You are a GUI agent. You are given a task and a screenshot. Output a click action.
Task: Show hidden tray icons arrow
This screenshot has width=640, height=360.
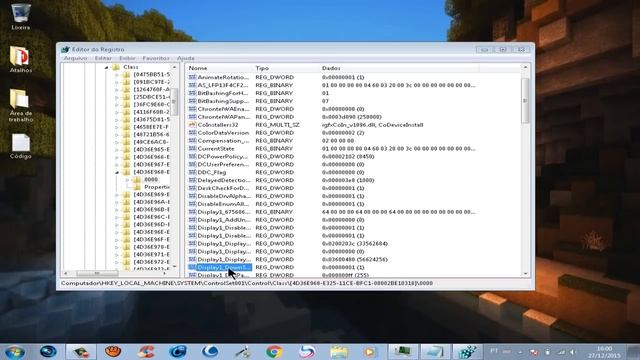[520, 352]
